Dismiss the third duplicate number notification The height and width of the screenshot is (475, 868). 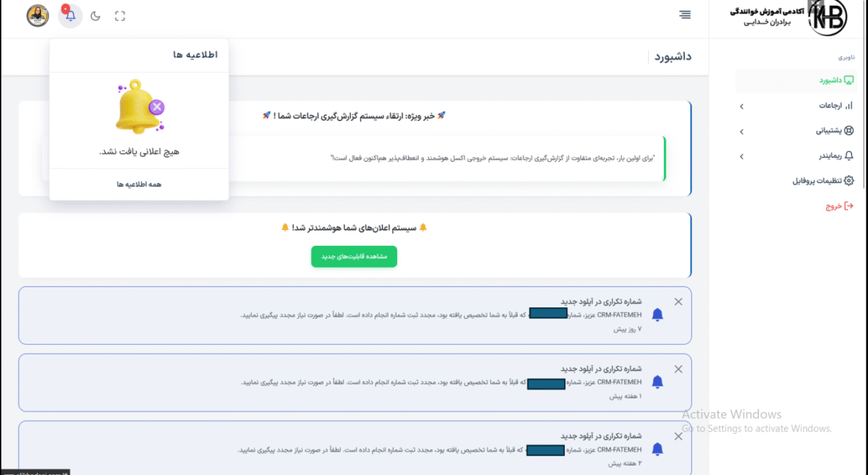[x=678, y=436]
